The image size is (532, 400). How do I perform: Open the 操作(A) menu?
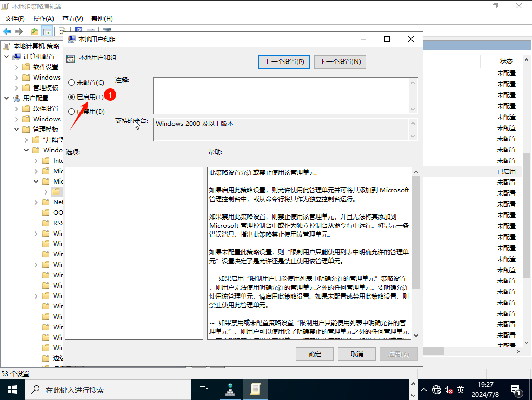tap(44, 19)
